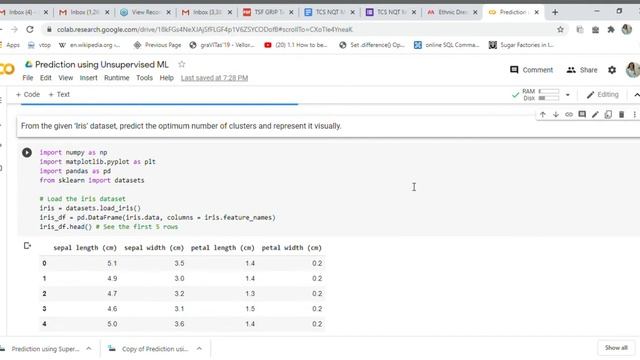Open the Edit menu
The height and width of the screenshot is (360, 640).
pyautogui.click(x=46, y=78)
